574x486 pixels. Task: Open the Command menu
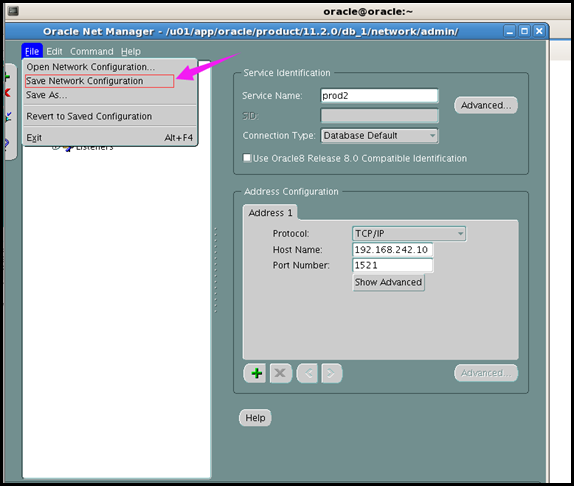[92, 51]
